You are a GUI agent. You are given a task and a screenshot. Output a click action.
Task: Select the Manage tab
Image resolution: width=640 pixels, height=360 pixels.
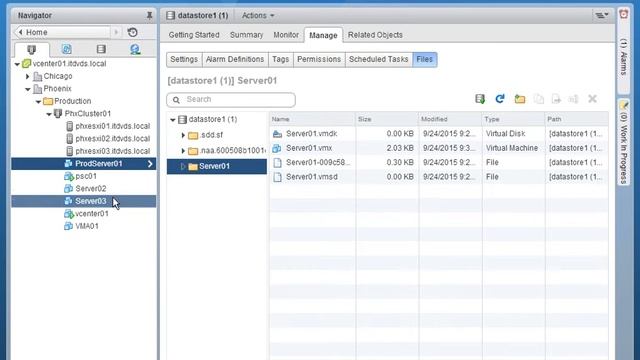pos(323,36)
